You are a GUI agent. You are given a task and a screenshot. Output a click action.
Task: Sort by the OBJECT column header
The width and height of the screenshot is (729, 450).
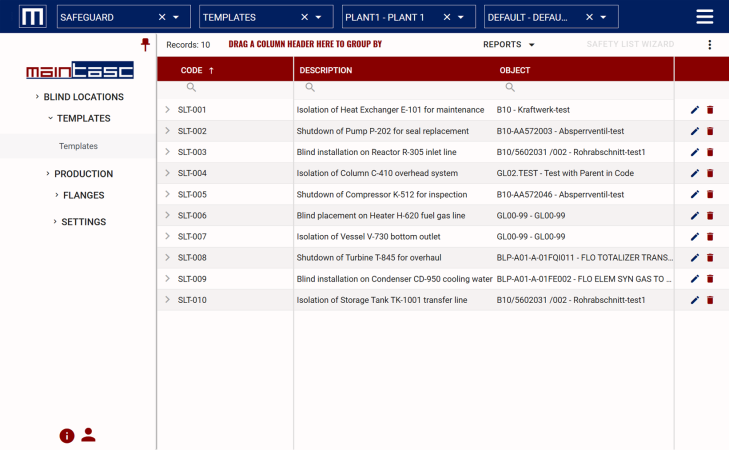point(515,70)
